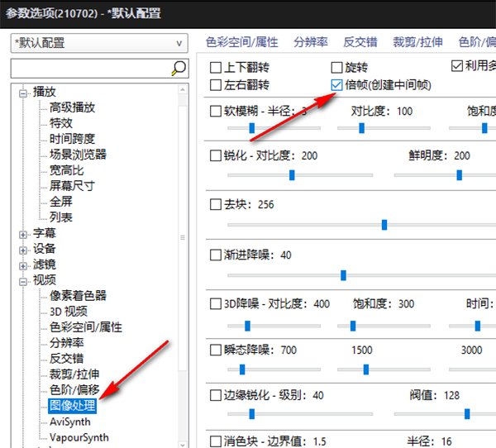Viewport: 496px width, 448px height.
Task: Click the search magnifier icon
Action: [178, 68]
